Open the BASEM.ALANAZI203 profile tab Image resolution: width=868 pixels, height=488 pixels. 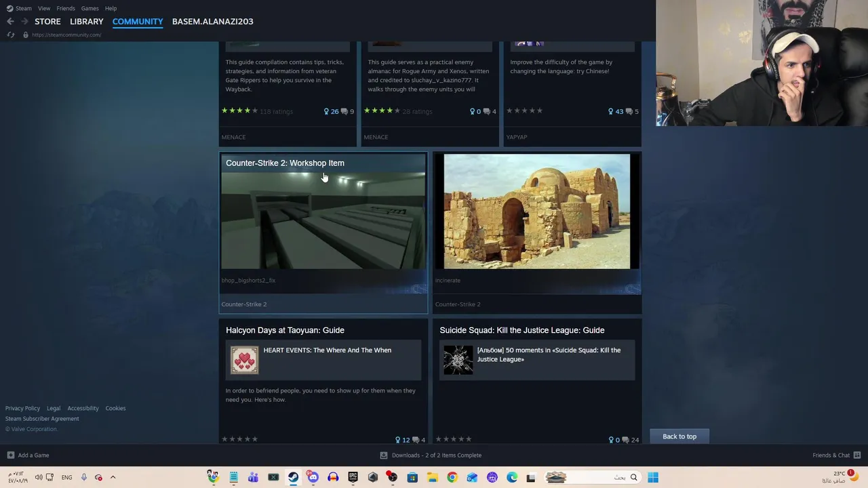[213, 22]
